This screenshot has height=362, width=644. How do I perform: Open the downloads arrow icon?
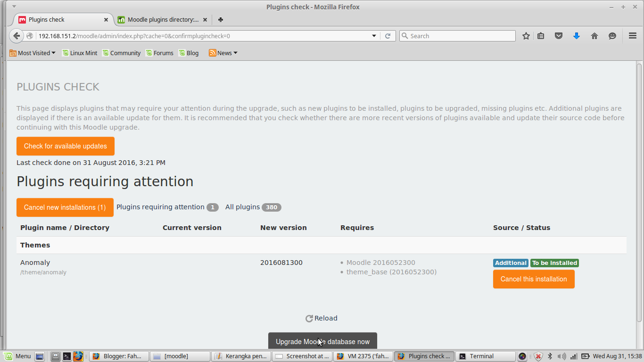[576, 36]
